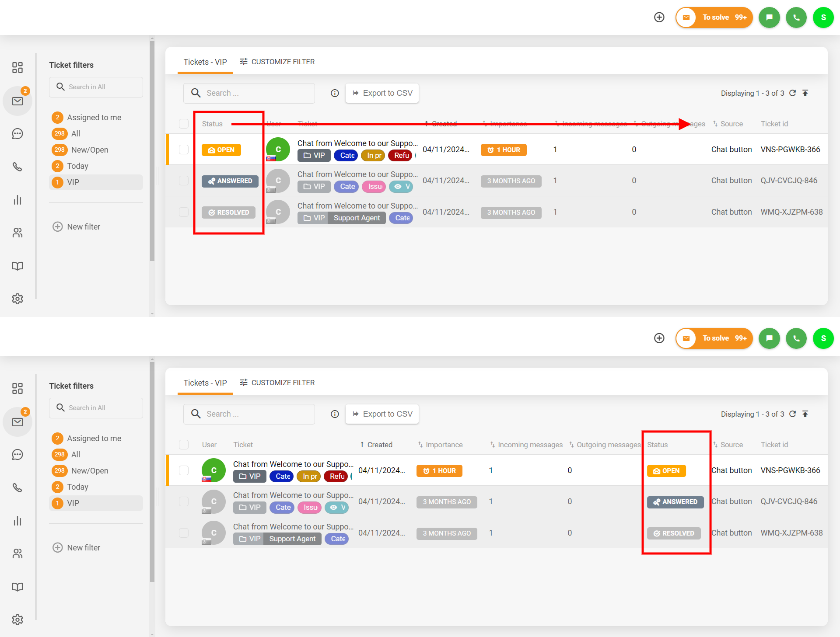
Task: Check the select-all checkbox beside lower User header
Action: (x=184, y=445)
